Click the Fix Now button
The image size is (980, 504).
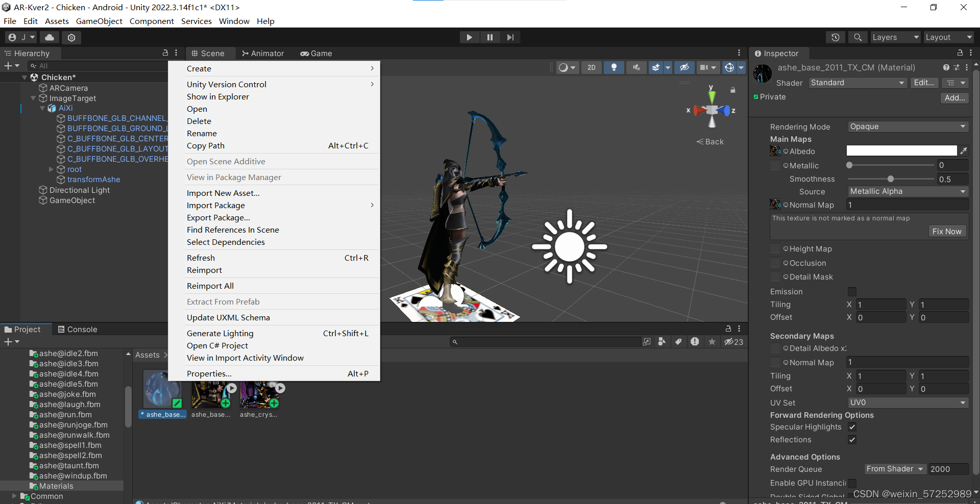(946, 231)
